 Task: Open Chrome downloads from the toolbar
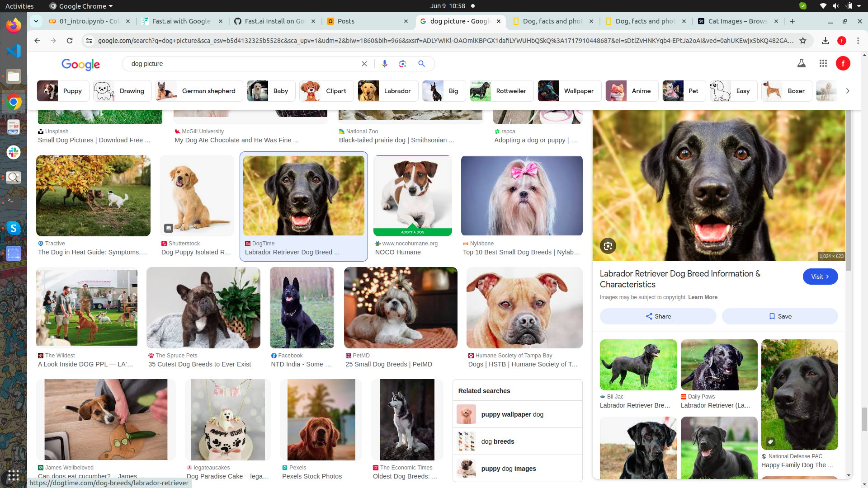click(826, 41)
